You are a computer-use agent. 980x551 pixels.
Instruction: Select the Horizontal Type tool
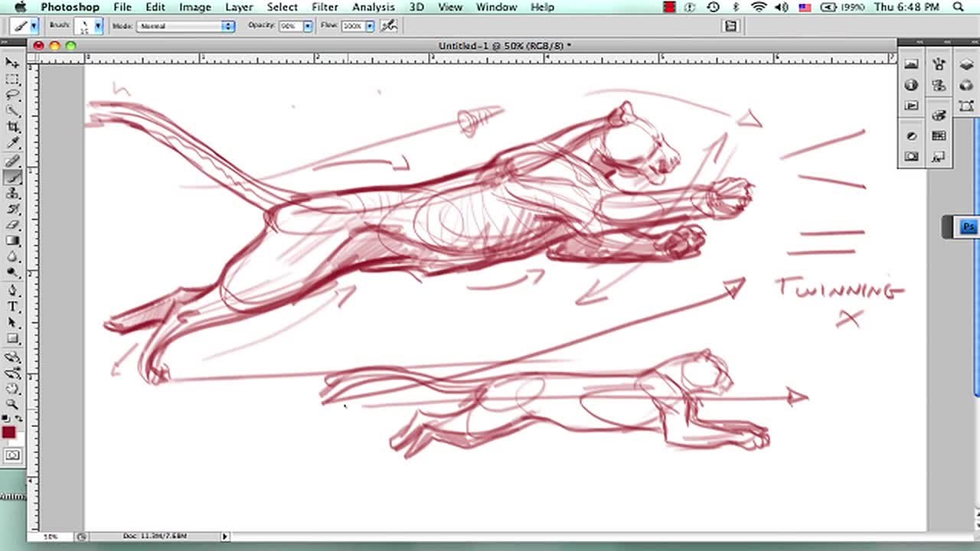pos(12,307)
